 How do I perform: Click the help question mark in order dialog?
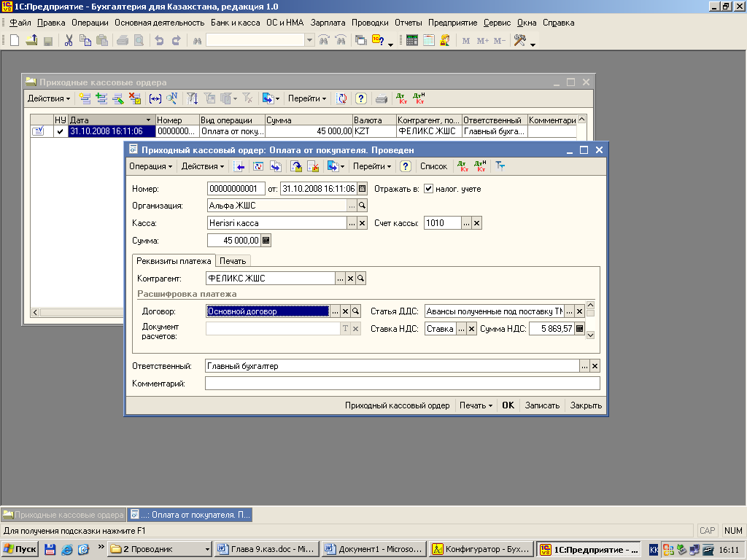(406, 166)
